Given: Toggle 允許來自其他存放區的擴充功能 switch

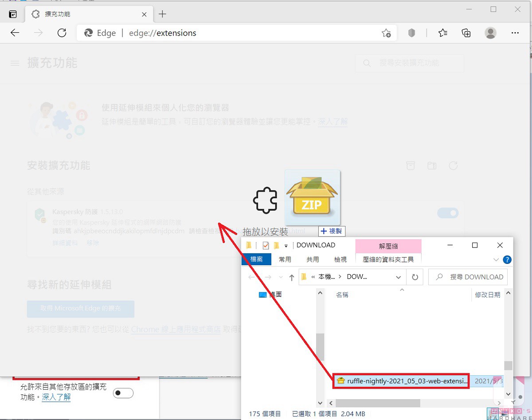Looking at the screenshot, I should tap(123, 393).
